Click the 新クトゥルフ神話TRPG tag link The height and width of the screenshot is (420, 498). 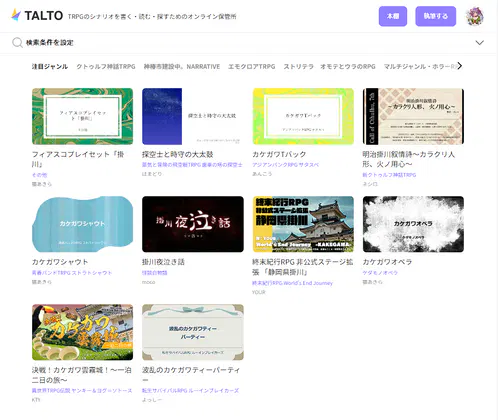(x=389, y=175)
